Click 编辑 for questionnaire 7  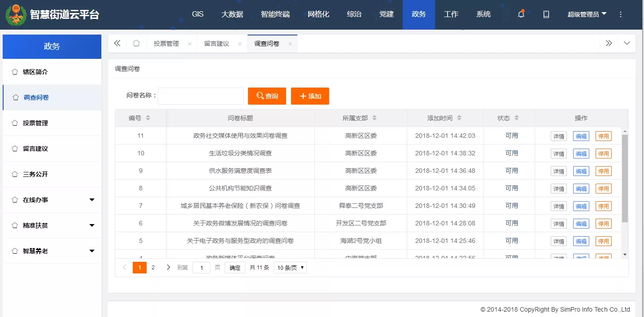click(581, 206)
